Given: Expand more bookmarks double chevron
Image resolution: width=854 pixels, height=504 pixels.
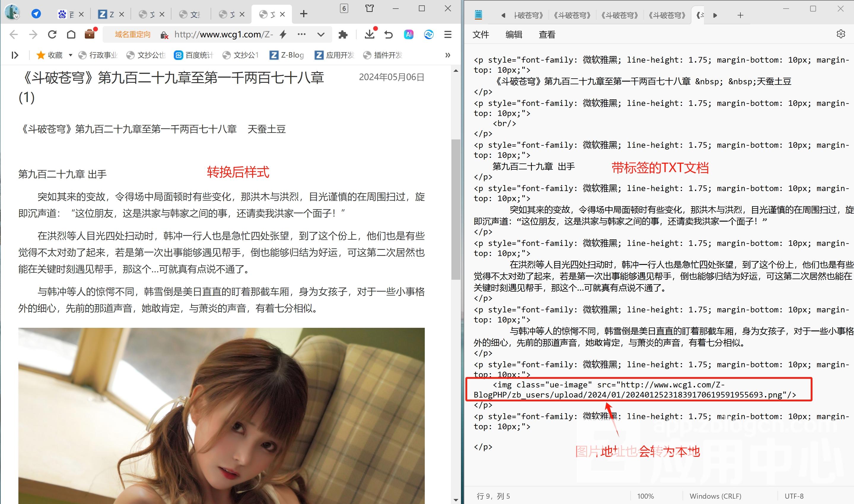Looking at the screenshot, I should click(x=448, y=55).
